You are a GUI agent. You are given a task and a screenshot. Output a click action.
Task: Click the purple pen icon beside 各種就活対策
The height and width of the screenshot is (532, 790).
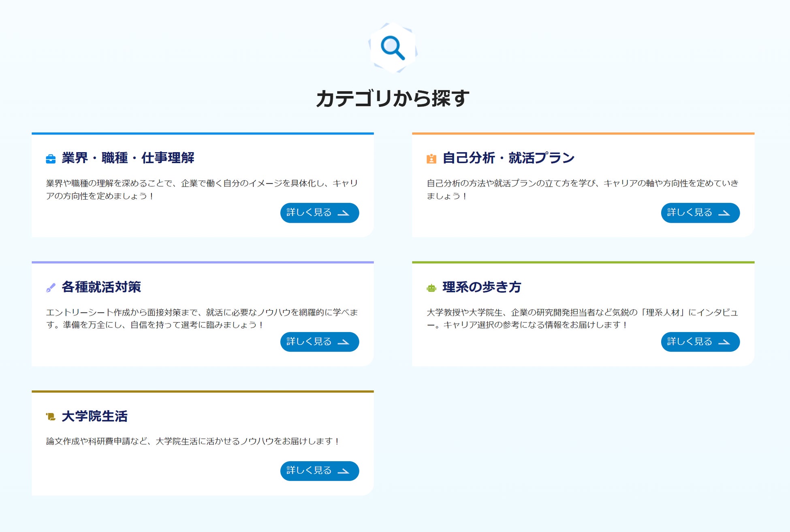[x=51, y=288]
